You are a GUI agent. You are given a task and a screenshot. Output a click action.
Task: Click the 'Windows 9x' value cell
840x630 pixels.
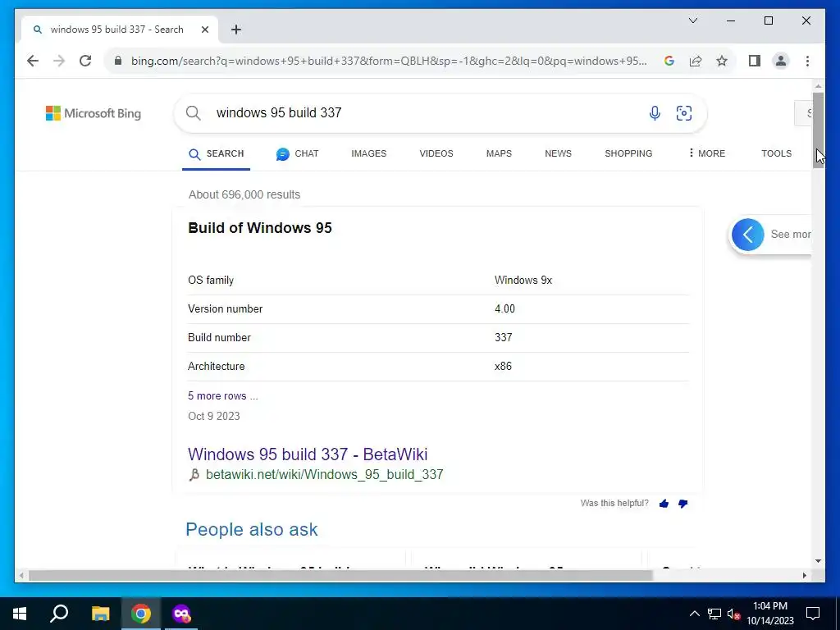pyautogui.click(x=523, y=281)
